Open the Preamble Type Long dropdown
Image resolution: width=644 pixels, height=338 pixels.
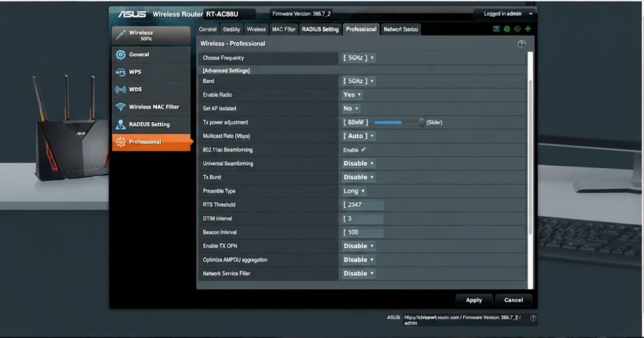pyautogui.click(x=354, y=191)
